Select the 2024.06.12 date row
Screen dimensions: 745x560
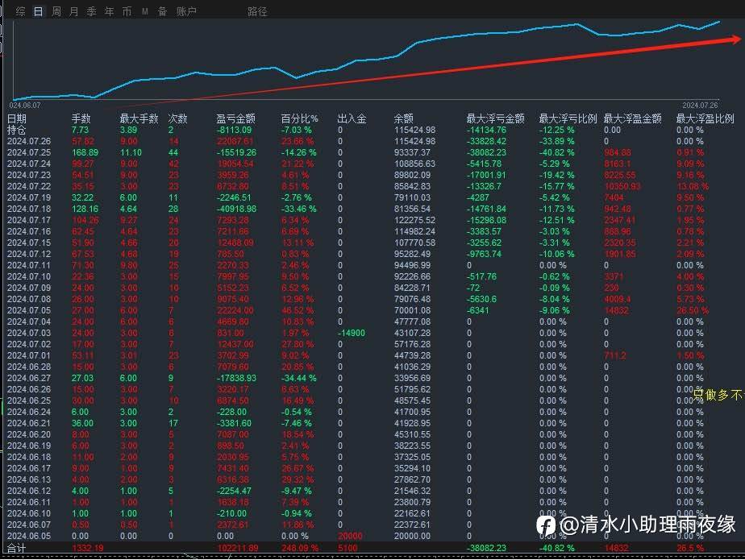click(29, 492)
